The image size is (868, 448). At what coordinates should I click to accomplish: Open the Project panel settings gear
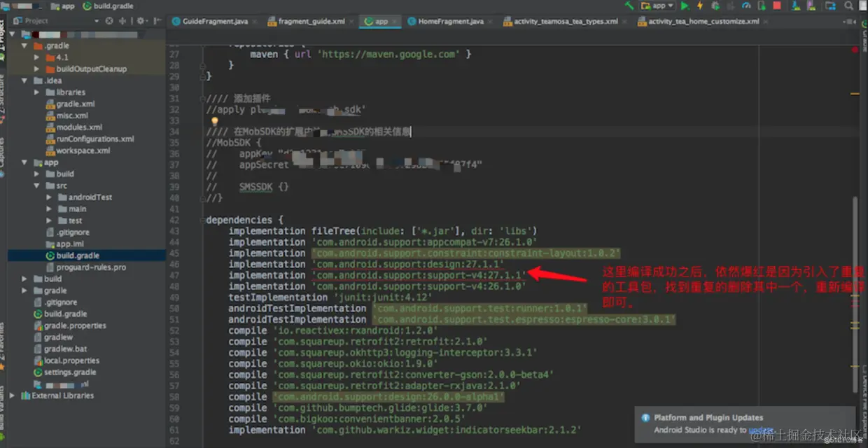pyautogui.click(x=140, y=21)
